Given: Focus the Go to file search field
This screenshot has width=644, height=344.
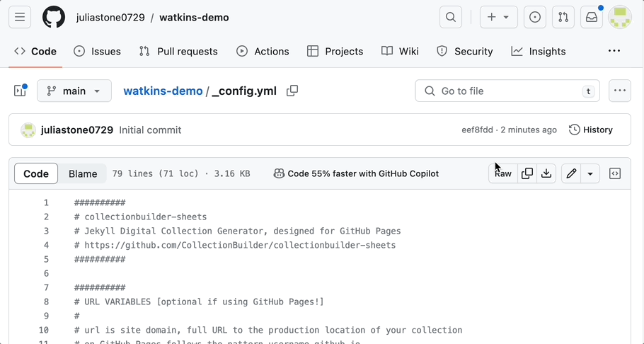Looking at the screenshot, I should coord(507,91).
